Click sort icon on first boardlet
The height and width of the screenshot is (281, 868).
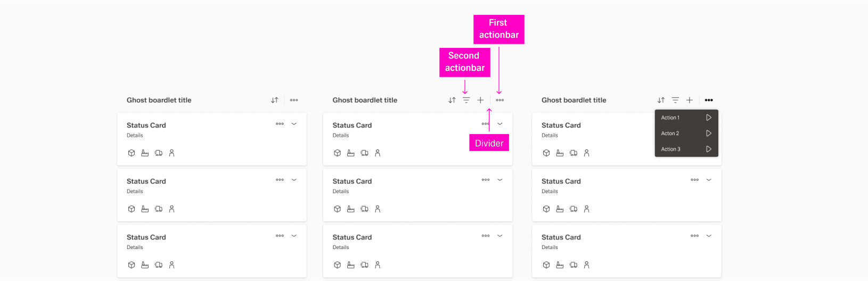(275, 100)
